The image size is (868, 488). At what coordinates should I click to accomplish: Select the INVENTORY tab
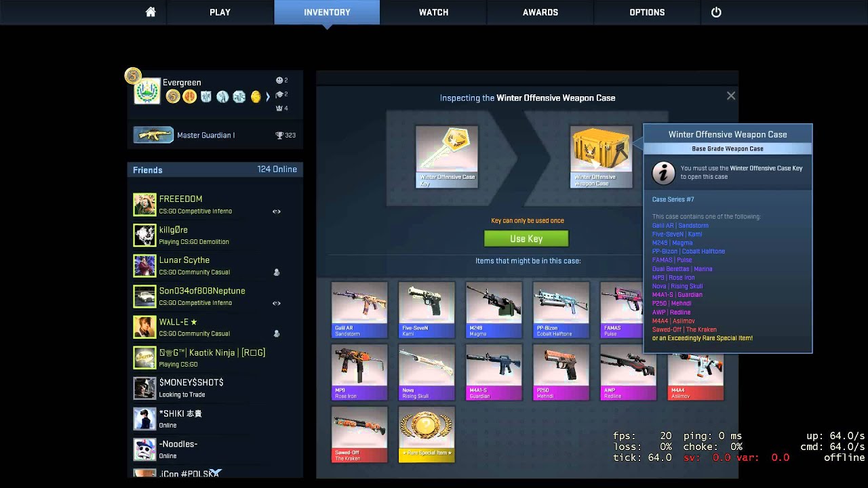pos(327,12)
